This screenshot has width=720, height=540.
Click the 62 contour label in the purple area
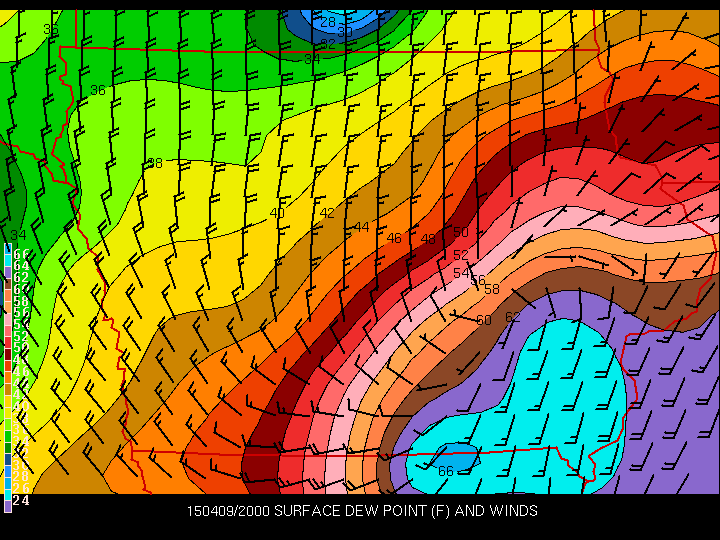(x=513, y=317)
